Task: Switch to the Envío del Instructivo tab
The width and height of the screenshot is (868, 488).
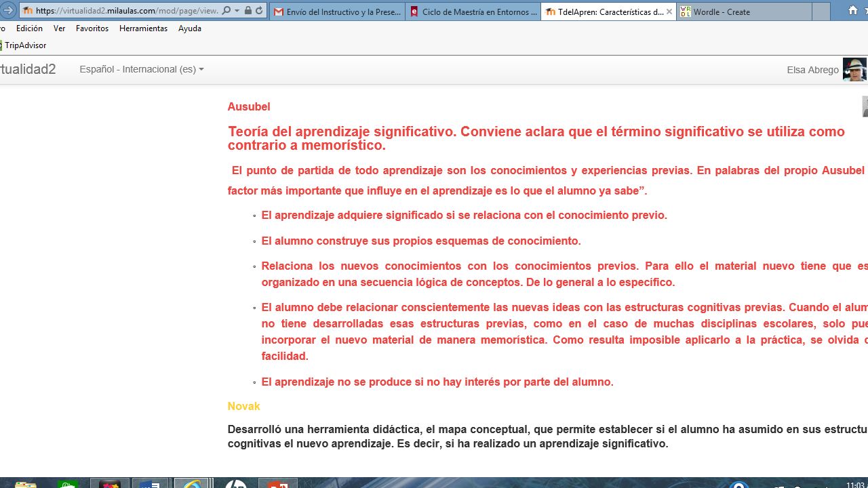Action: tap(337, 12)
